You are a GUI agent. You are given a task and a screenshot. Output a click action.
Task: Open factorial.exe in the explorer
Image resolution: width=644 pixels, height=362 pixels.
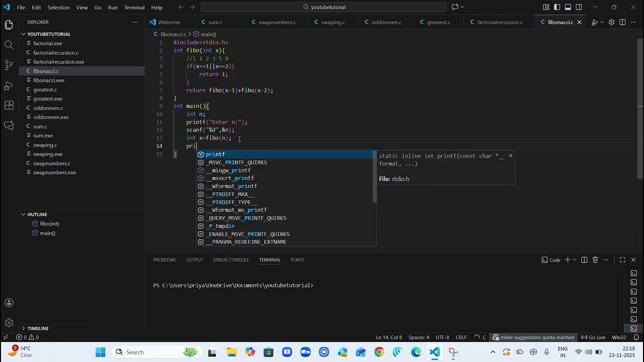click(x=47, y=44)
